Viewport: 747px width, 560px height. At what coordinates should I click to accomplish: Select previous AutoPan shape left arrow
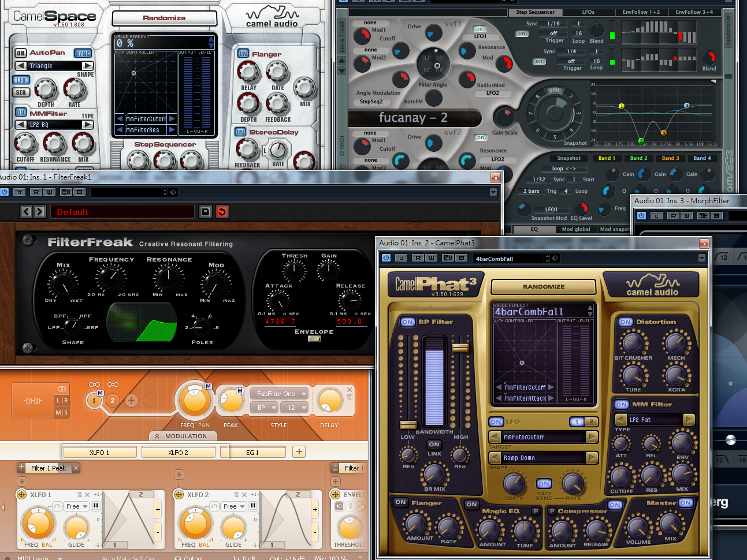pyautogui.click(x=21, y=66)
